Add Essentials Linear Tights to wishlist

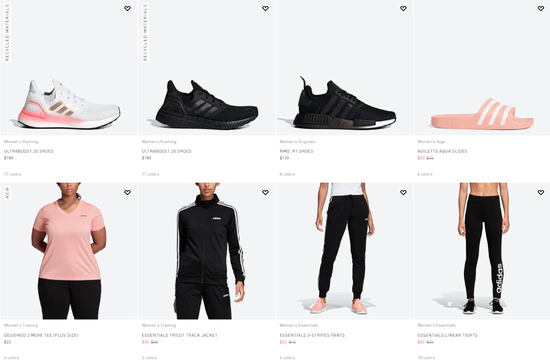tap(541, 192)
